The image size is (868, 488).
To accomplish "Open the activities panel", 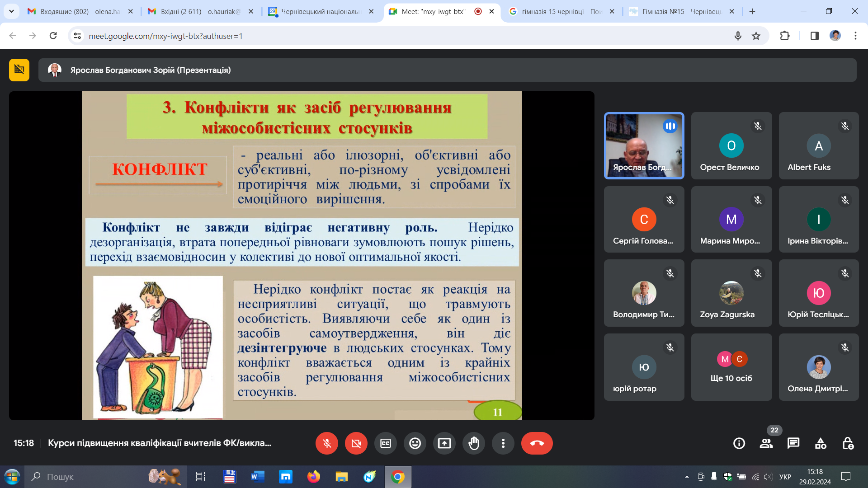I will pos(821,443).
